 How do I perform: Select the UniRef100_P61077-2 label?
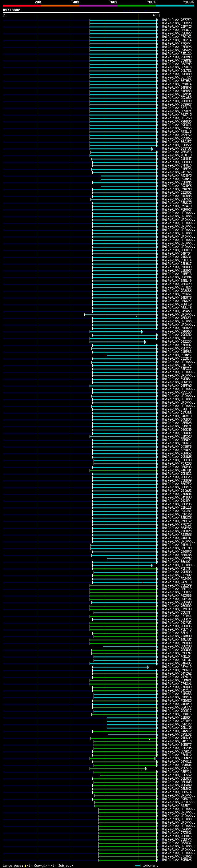click(x=179, y=802)
